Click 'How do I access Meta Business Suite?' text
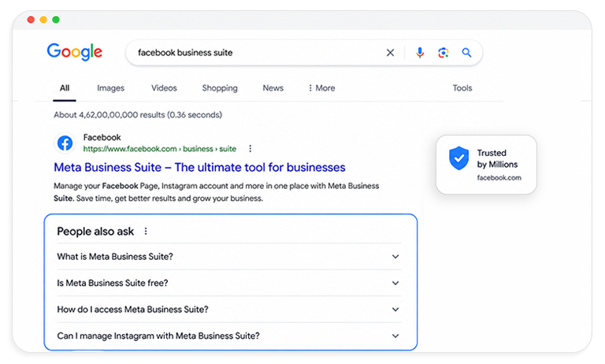 click(132, 309)
